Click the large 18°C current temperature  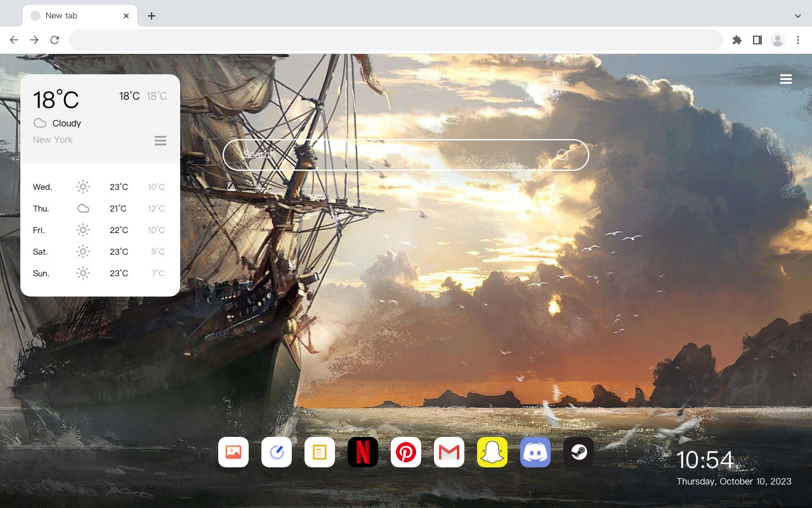(x=56, y=99)
